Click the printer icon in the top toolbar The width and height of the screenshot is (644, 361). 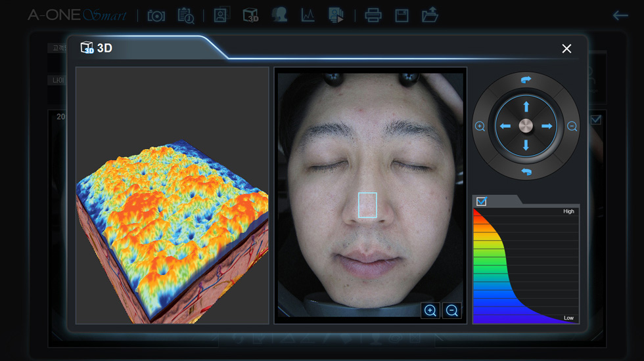pos(373,15)
